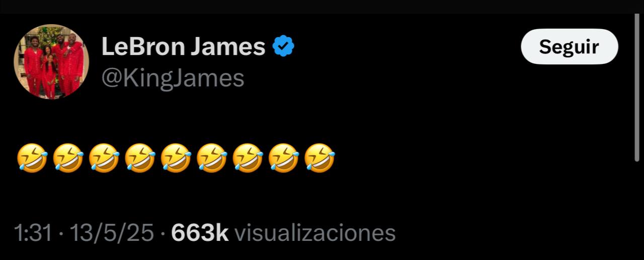The width and height of the screenshot is (644, 260).
Task: Click the scrollbar track below the thumb
Action: pyautogui.click(x=637, y=210)
